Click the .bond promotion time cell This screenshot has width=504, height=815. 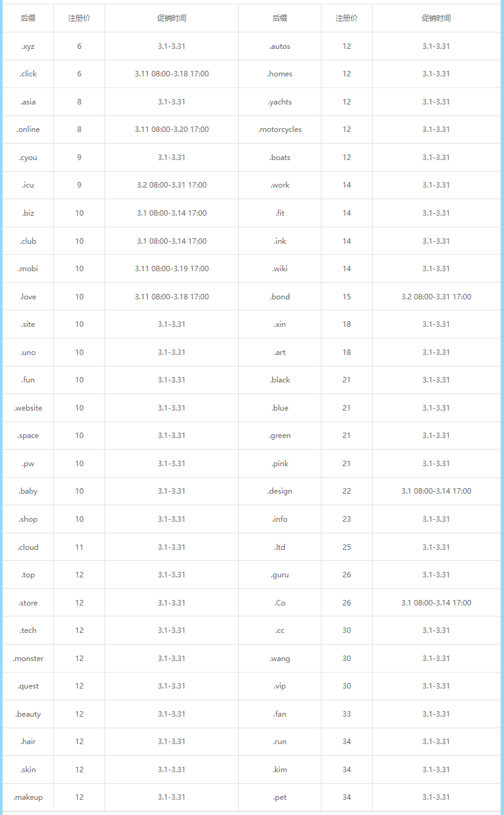click(x=436, y=297)
